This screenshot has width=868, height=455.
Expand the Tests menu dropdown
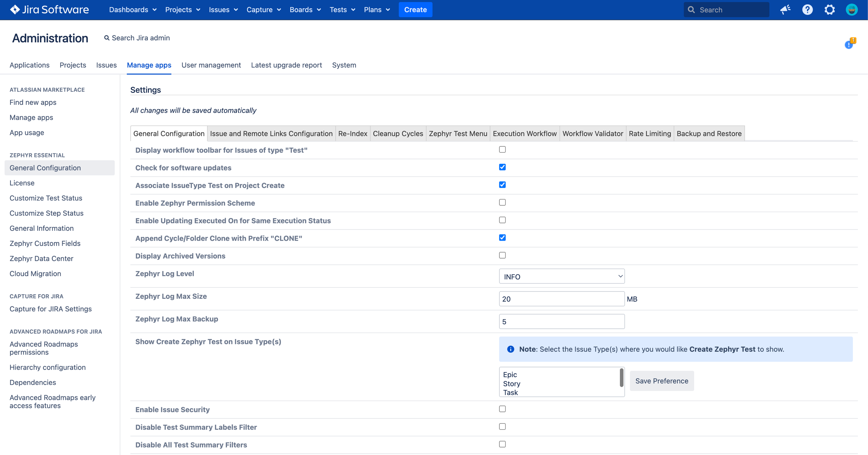pyautogui.click(x=342, y=10)
